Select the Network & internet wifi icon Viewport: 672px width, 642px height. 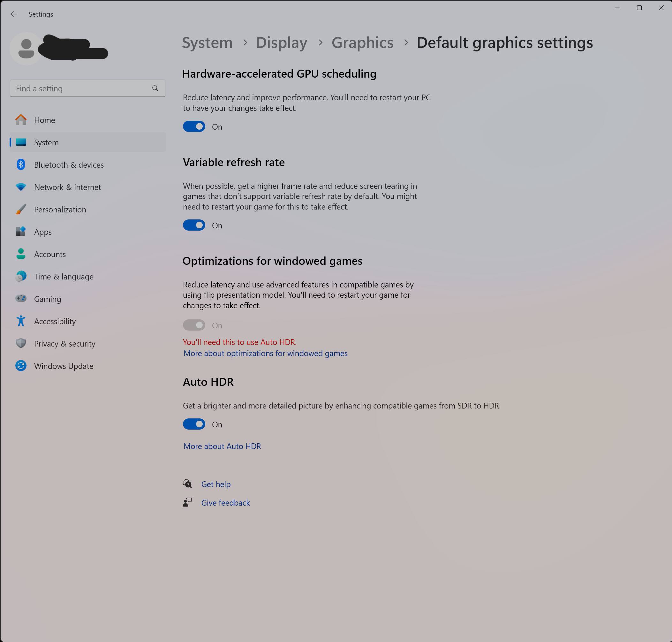(x=21, y=187)
